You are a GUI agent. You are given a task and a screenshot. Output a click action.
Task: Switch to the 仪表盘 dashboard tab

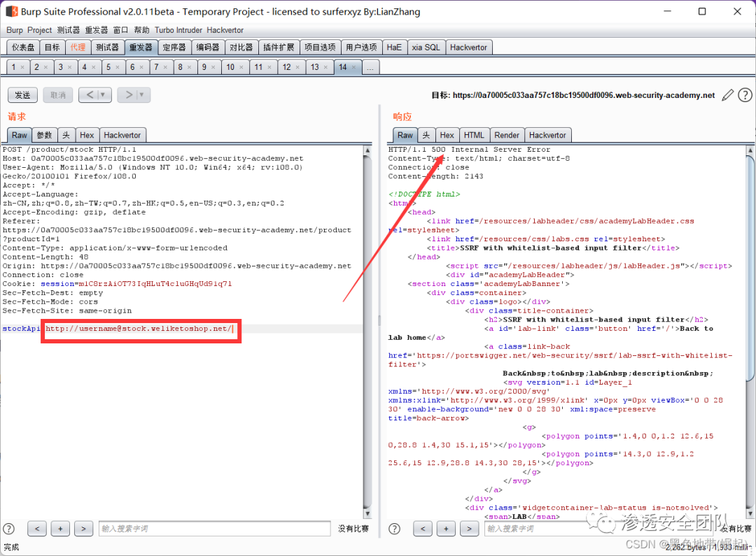pyautogui.click(x=23, y=48)
